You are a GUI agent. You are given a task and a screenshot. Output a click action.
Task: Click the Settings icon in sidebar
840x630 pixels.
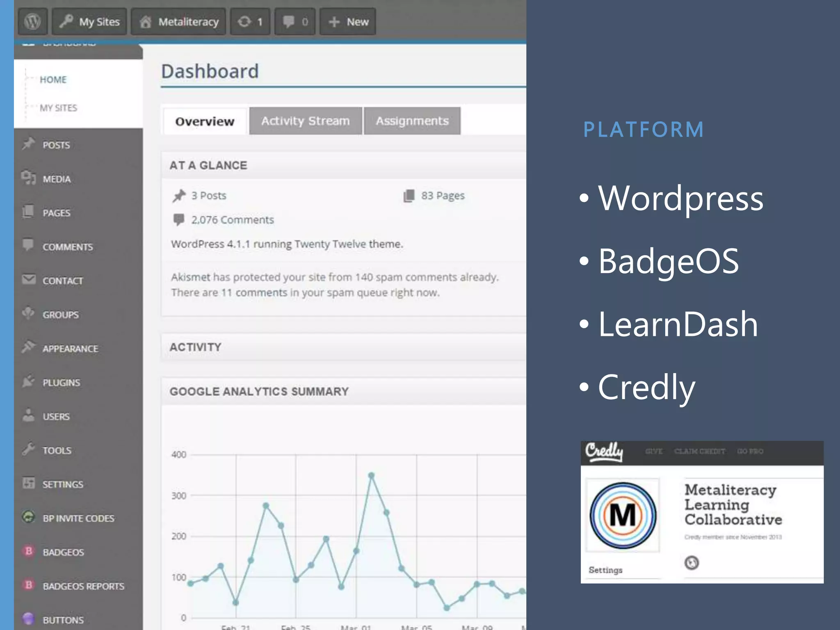tap(28, 483)
